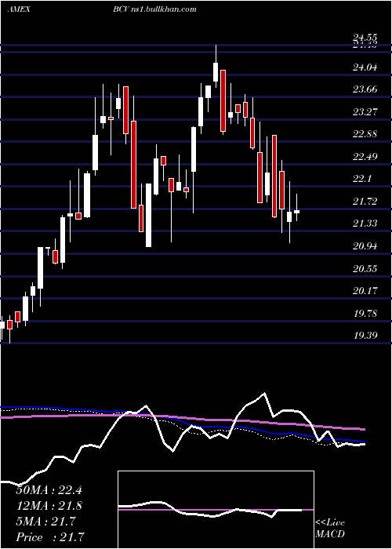392x549 pixels.
Task: Click the 24.04 price axis label
Action: [x=365, y=67]
